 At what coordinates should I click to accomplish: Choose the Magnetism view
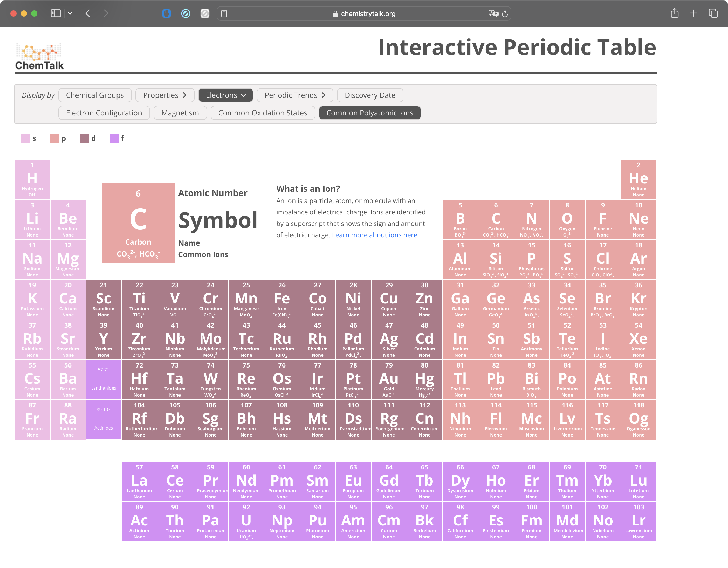pos(180,113)
